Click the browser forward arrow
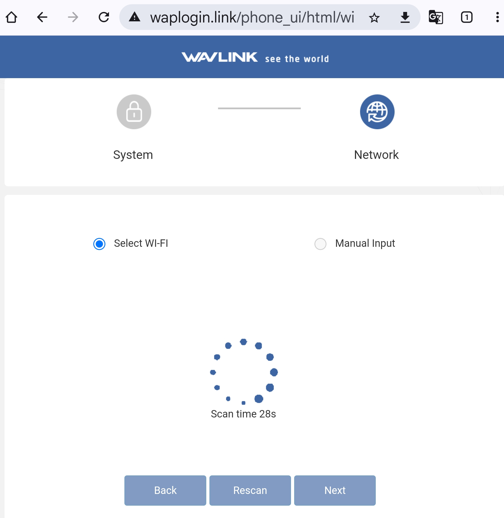504x518 pixels. [x=73, y=17]
